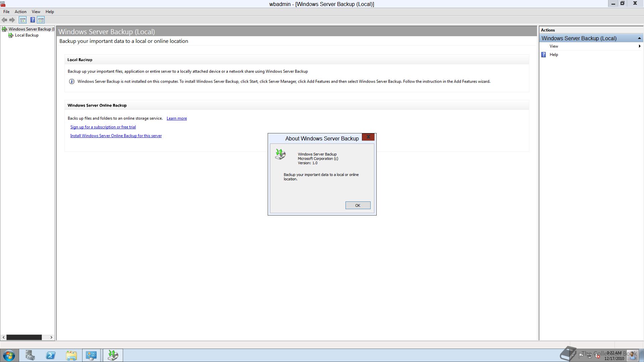644x362 pixels.
Task: Click the user account picture on taskbar
Action: [632, 355]
